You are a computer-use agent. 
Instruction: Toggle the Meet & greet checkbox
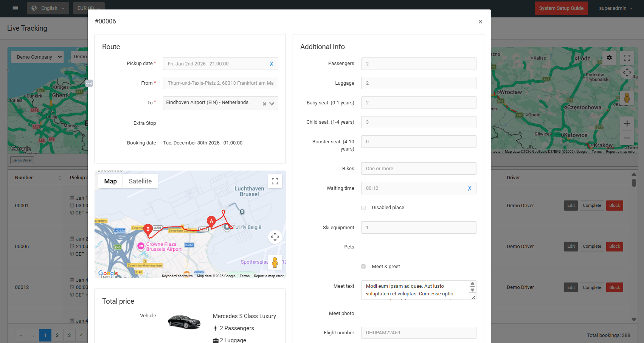click(x=363, y=267)
